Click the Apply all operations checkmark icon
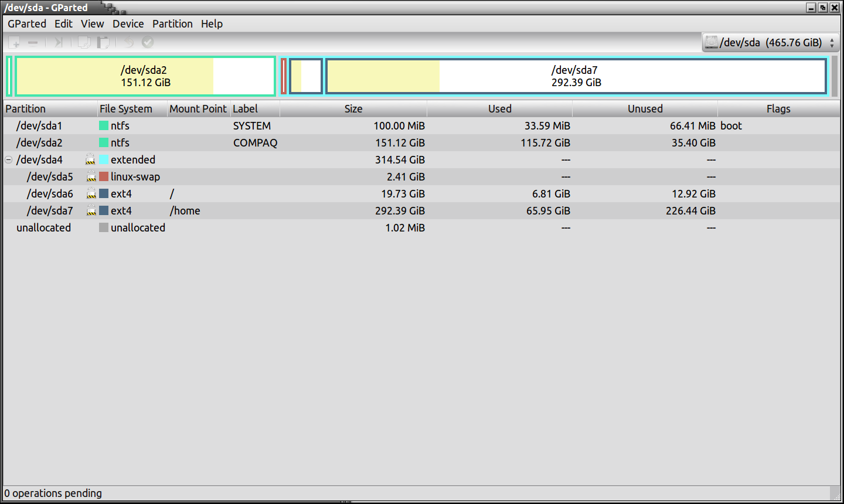Viewport: 844px width, 504px height. 148,42
